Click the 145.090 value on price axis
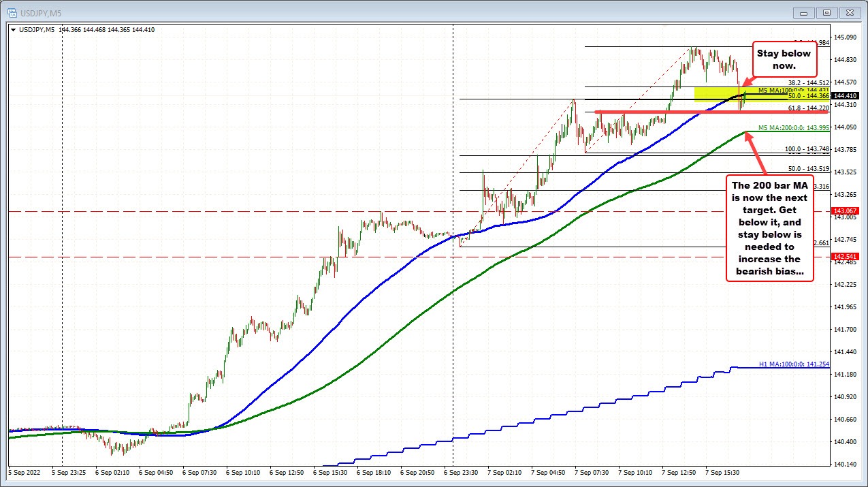Screen dimensions: 868x487 click(x=844, y=37)
